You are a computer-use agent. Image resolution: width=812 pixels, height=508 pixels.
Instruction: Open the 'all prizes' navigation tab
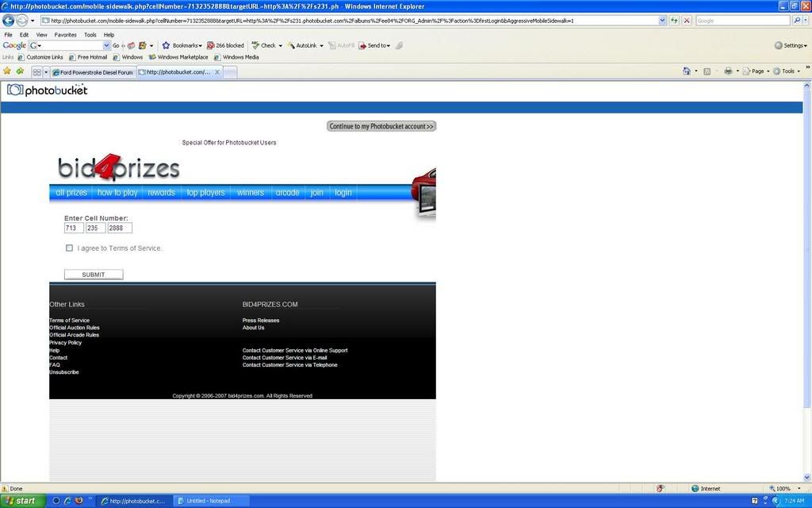click(x=71, y=192)
